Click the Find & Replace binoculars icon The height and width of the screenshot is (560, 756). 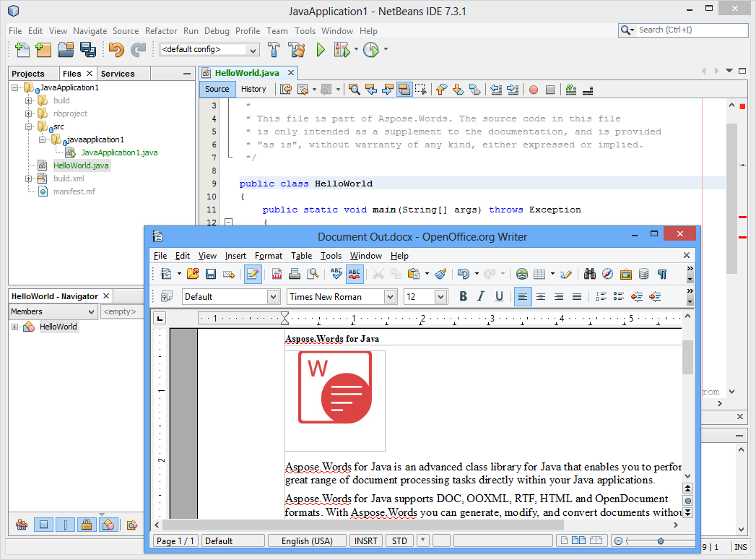[590, 274]
